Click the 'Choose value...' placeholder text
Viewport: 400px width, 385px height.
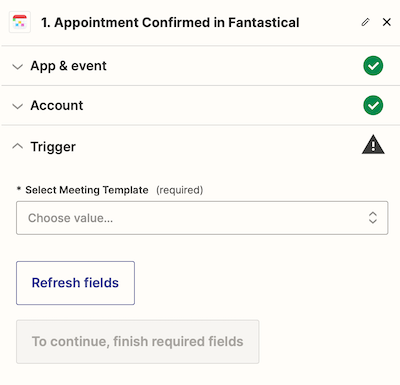click(70, 218)
